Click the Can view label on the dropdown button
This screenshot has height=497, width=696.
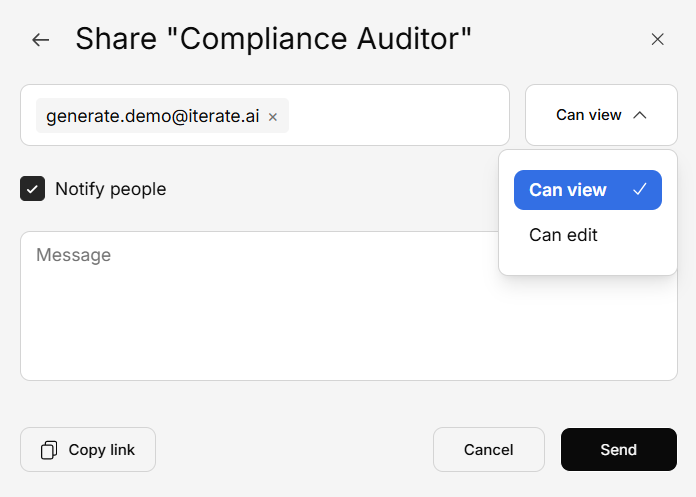point(588,115)
